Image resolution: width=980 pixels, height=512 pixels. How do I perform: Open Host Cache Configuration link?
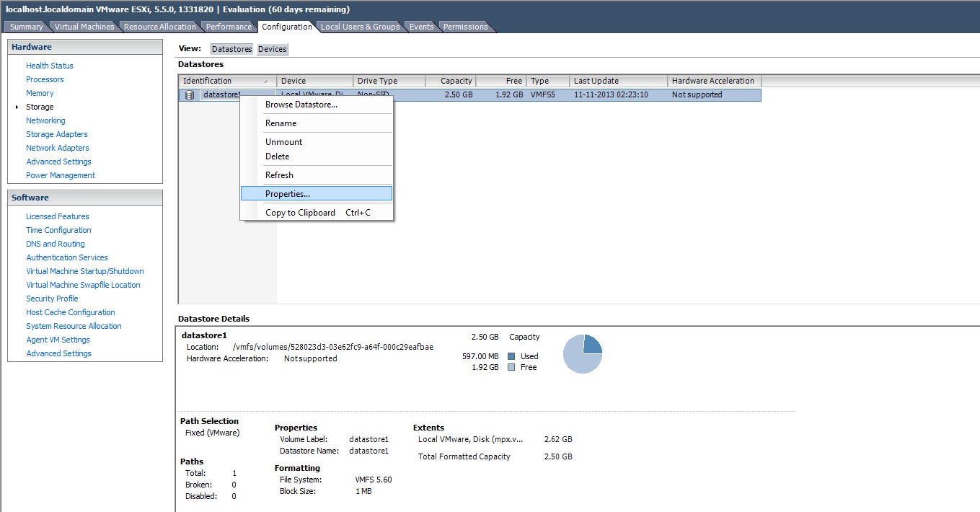coord(71,312)
